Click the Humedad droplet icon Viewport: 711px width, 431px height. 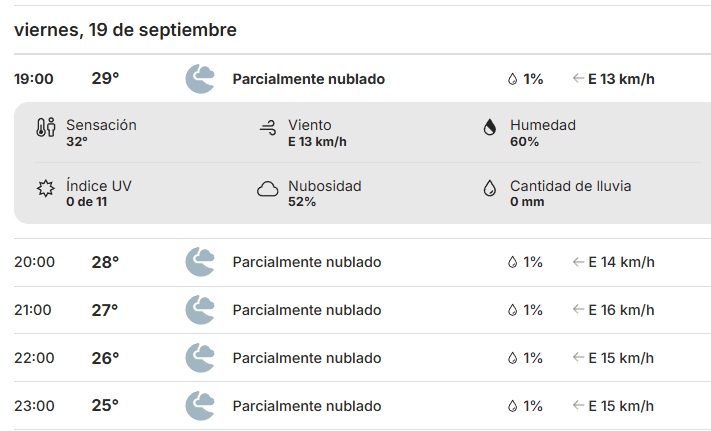pos(490,128)
